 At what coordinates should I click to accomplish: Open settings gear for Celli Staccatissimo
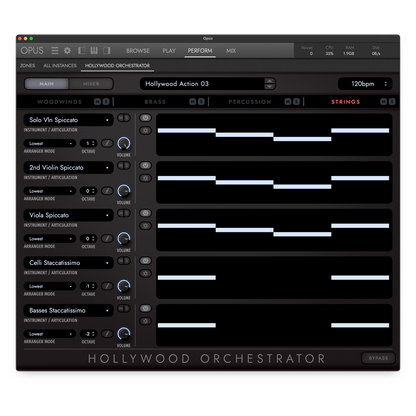pos(145,273)
